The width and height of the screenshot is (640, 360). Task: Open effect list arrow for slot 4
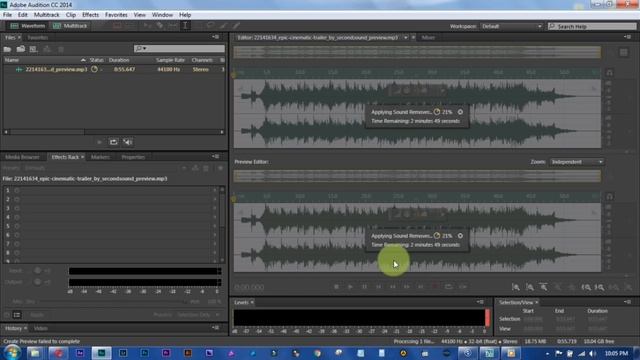[215, 217]
